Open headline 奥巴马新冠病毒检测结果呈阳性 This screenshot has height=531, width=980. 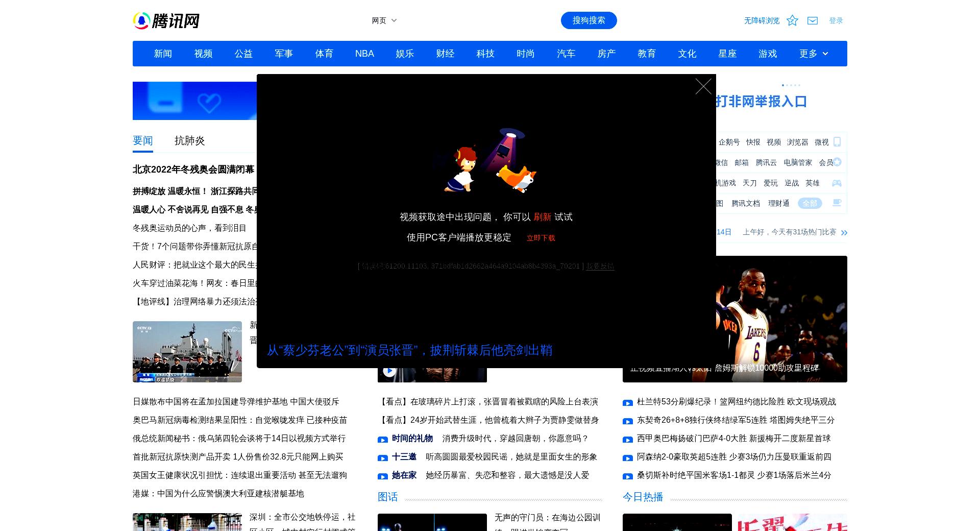[x=240, y=420]
